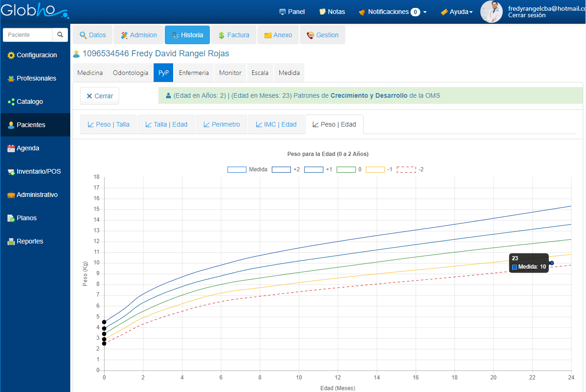Image resolution: width=586 pixels, height=392 pixels.
Task: Open the Agenda calendar section
Action: [23, 148]
